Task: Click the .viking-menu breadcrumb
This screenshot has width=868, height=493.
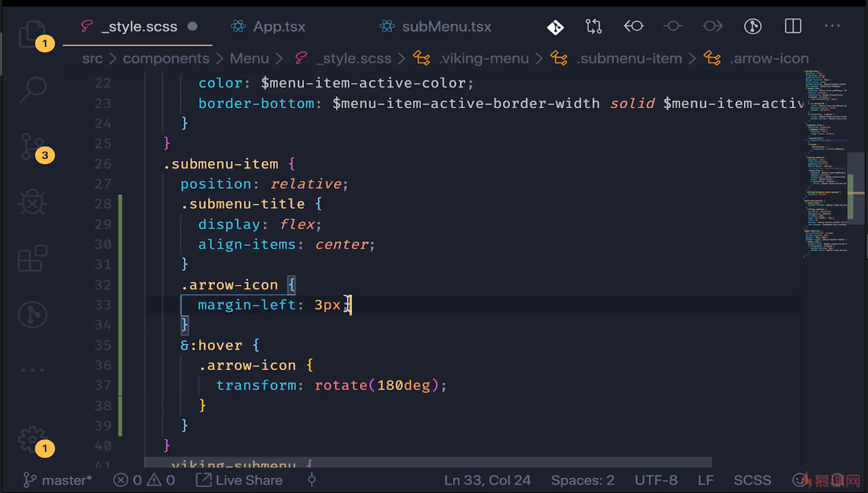Action: coord(483,58)
